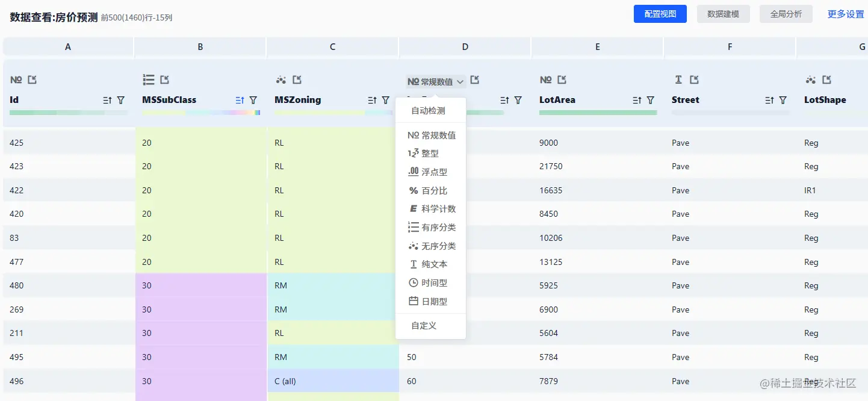Image resolution: width=868 pixels, height=401 pixels.
Task: Open 数据建模
Action: pyautogui.click(x=724, y=14)
